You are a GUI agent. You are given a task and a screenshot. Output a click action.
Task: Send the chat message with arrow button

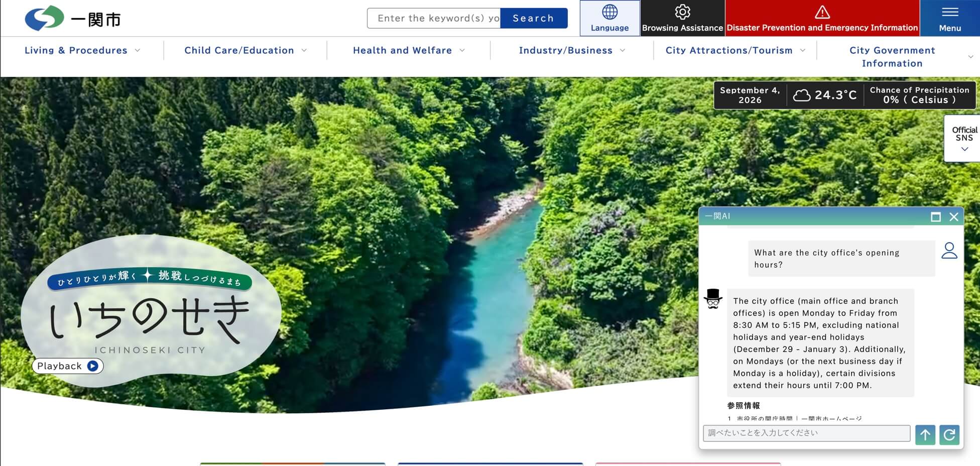point(925,435)
